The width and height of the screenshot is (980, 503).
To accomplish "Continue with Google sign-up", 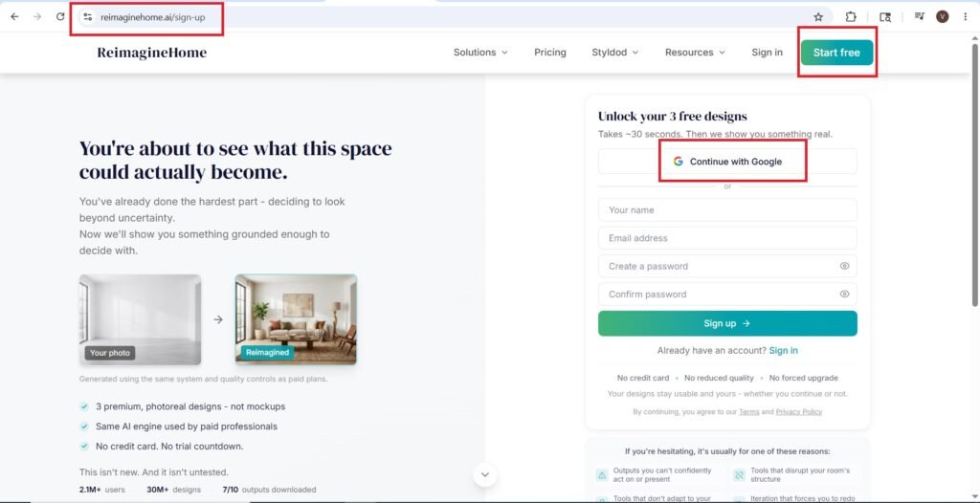I will [727, 162].
